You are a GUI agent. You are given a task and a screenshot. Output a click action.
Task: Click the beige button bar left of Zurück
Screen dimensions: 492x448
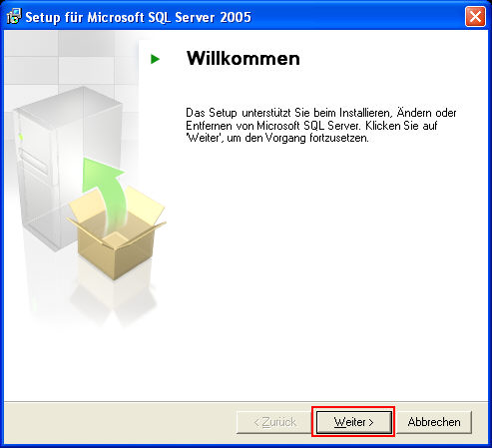[120, 422]
